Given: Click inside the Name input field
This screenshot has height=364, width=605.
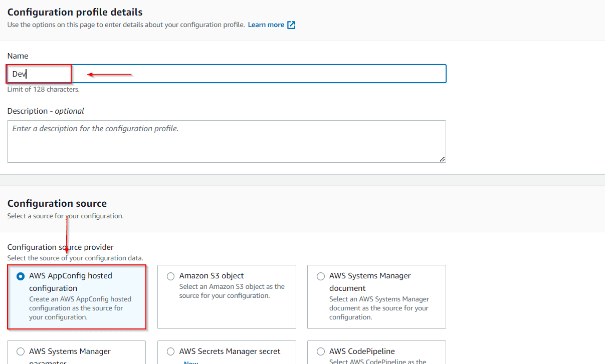Looking at the screenshot, I should [226, 73].
